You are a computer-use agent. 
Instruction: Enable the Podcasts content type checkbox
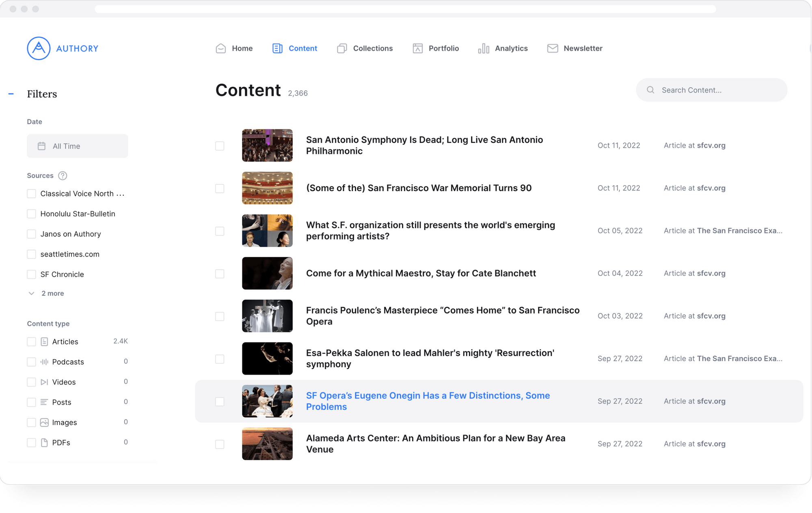31,361
